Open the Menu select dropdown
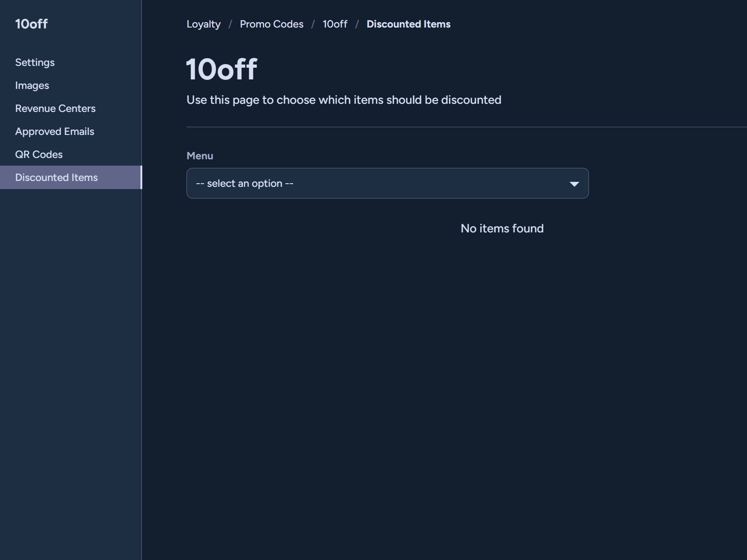 click(x=388, y=183)
